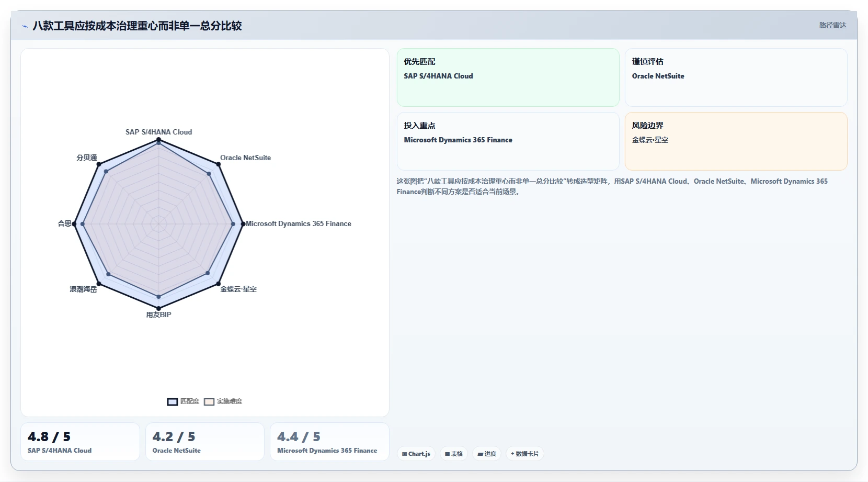
Task: Click the 4.8 / 5 SAP score card
Action: (80, 442)
